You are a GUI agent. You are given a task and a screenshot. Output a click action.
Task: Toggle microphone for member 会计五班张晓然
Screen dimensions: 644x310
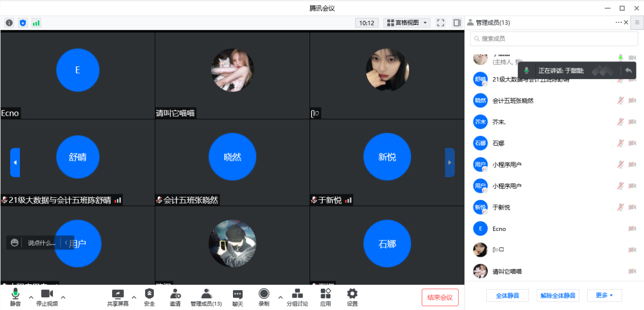[620, 100]
